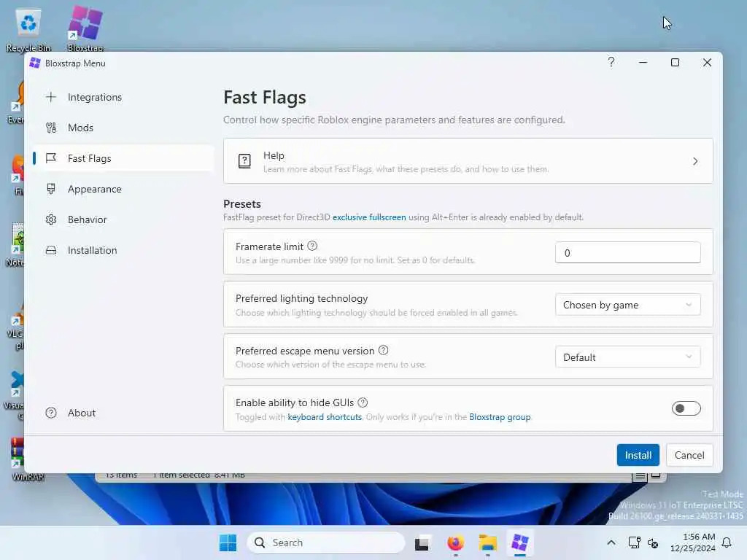Select the Recycle Bin desktop icon
747x560 pixels.
click(28, 28)
